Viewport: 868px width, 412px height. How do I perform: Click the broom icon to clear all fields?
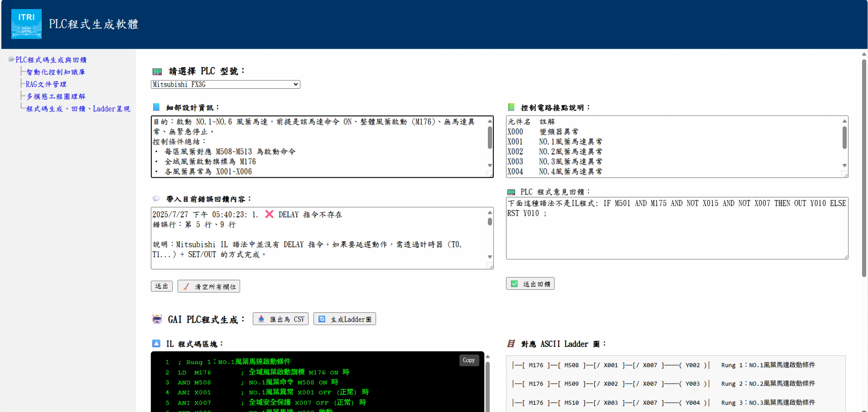(186, 286)
